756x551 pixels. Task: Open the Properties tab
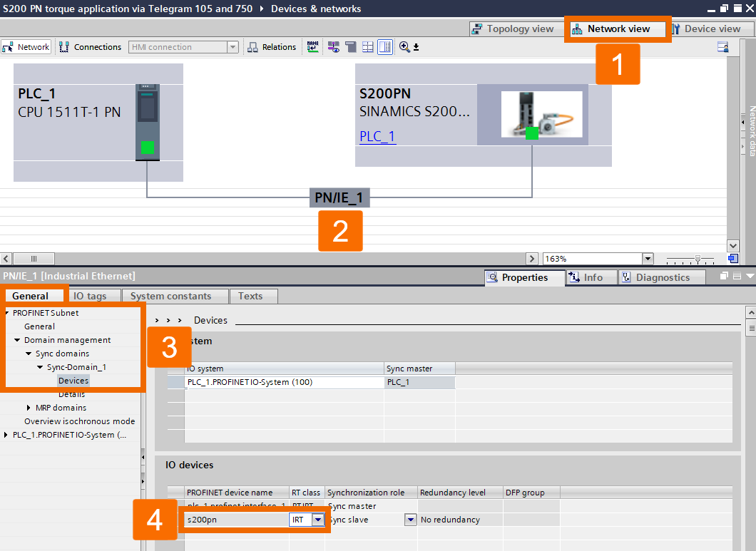(525, 278)
